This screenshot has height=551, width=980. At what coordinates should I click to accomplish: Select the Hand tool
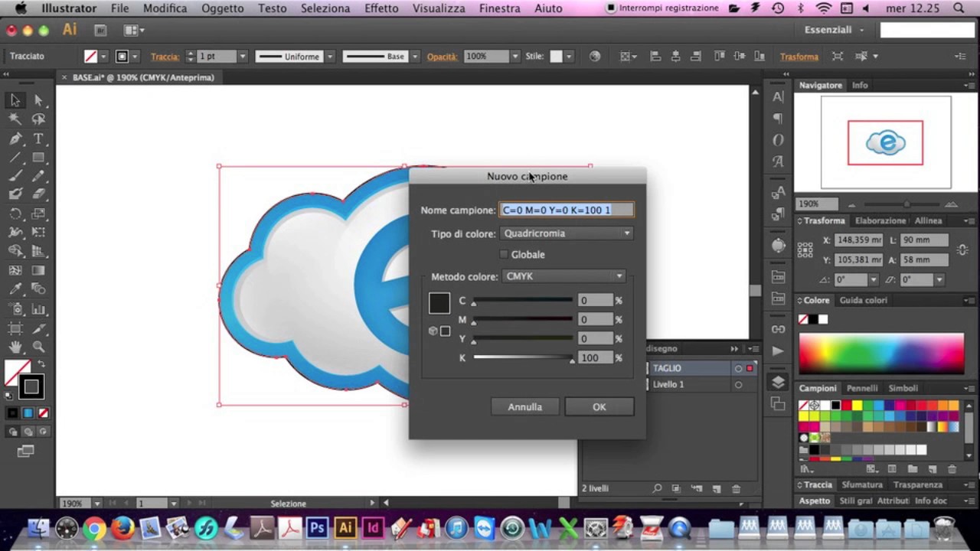pyautogui.click(x=15, y=347)
